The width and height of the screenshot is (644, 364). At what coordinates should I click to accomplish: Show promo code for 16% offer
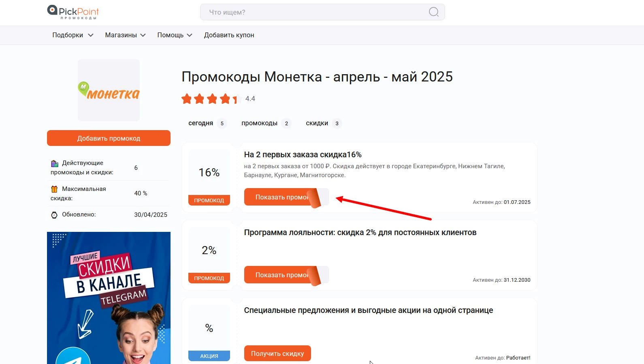286,197
